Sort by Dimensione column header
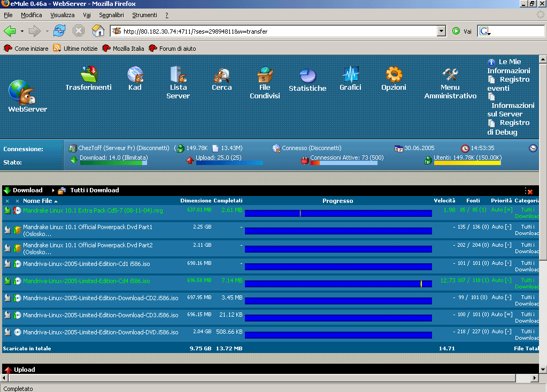This screenshot has height=392, width=547. [x=196, y=201]
